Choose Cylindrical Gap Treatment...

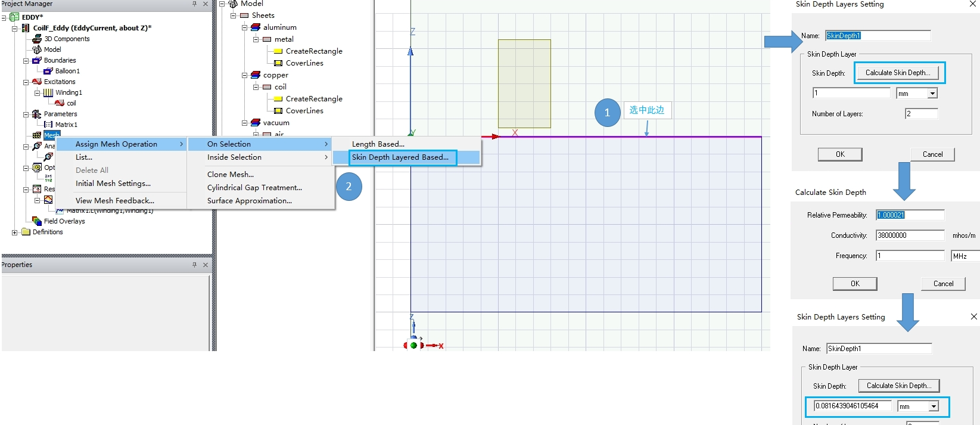click(x=254, y=188)
